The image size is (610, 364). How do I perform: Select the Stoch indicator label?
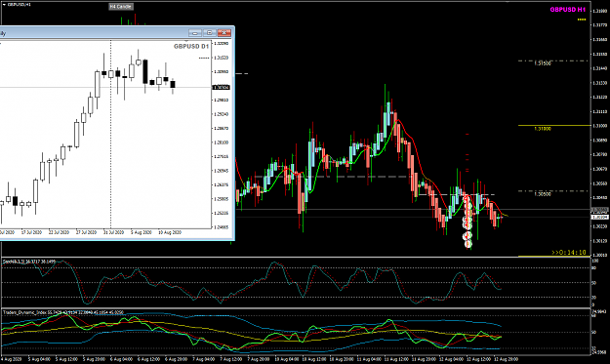(x=28, y=262)
